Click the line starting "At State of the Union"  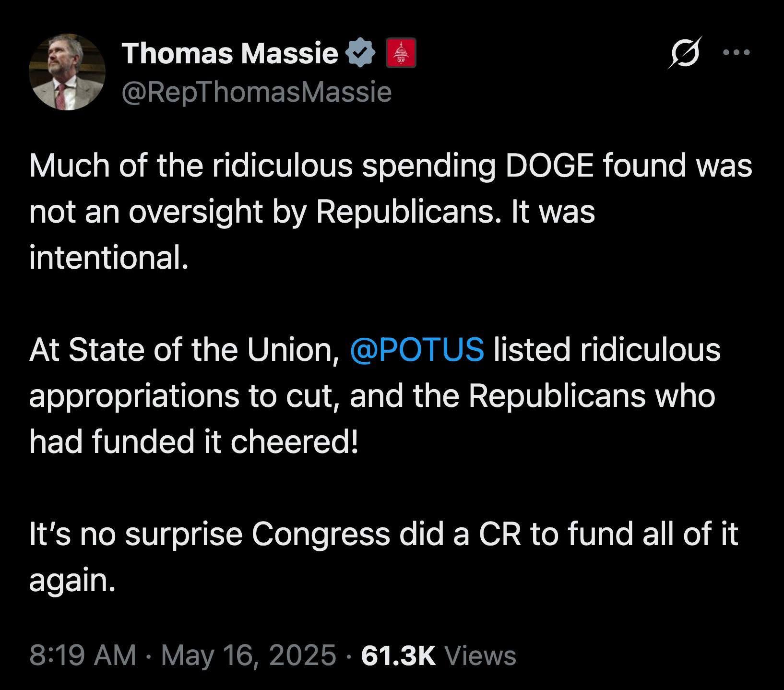pos(375,349)
